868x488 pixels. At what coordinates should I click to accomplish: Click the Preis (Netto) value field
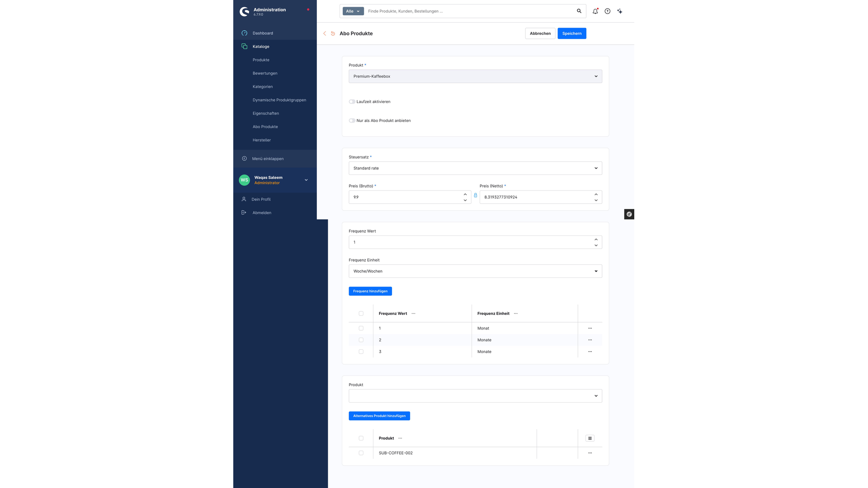click(536, 197)
